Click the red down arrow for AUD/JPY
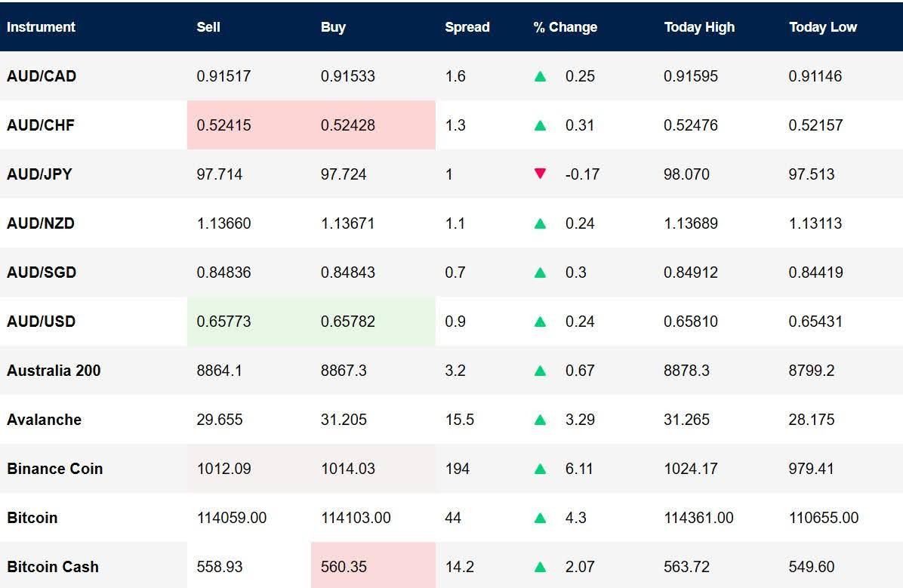 click(x=540, y=174)
